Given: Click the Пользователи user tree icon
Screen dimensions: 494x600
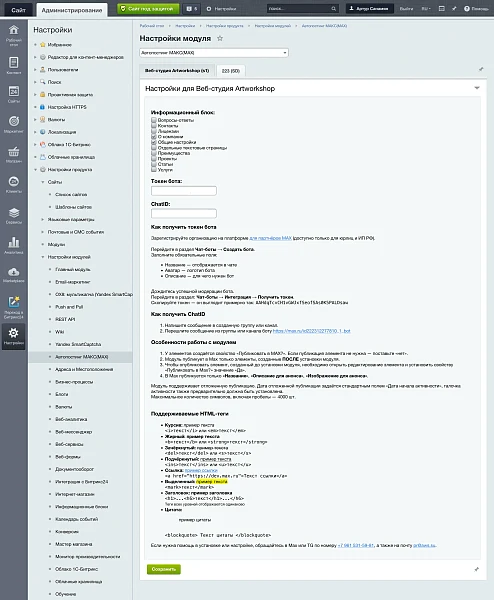Looking at the screenshot, I should 43,70.
